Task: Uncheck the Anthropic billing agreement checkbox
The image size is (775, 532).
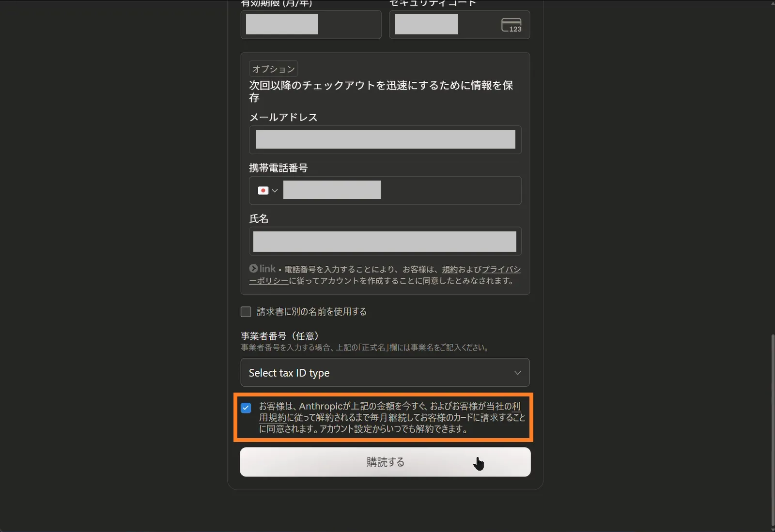Action: (x=246, y=408)
